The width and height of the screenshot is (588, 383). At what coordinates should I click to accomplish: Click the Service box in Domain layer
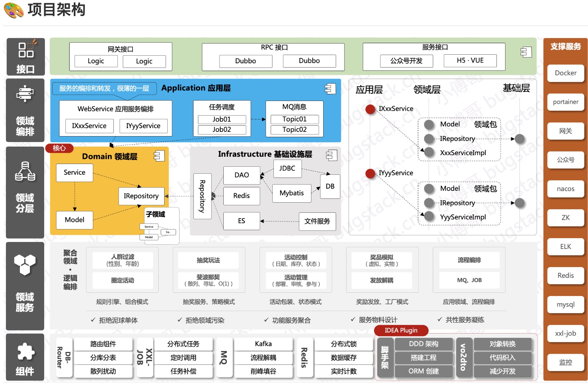click(x=74, y=173)
